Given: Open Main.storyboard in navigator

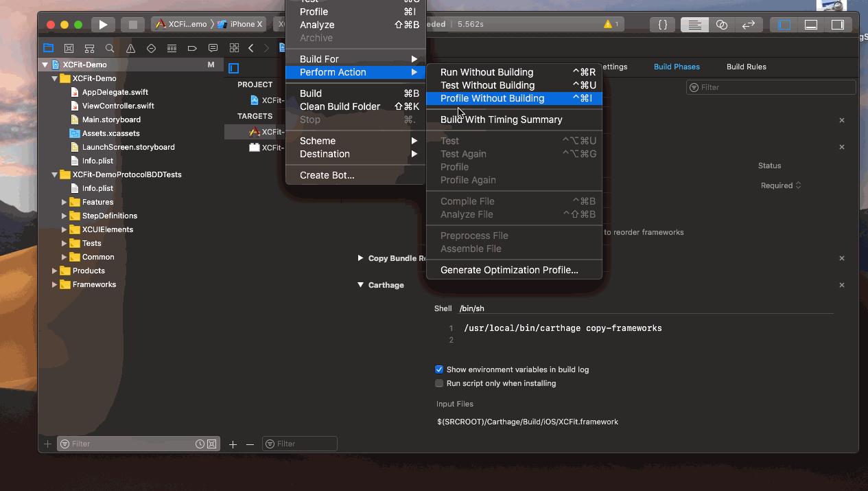Looking at the screenshot, I should coord(111,119).
